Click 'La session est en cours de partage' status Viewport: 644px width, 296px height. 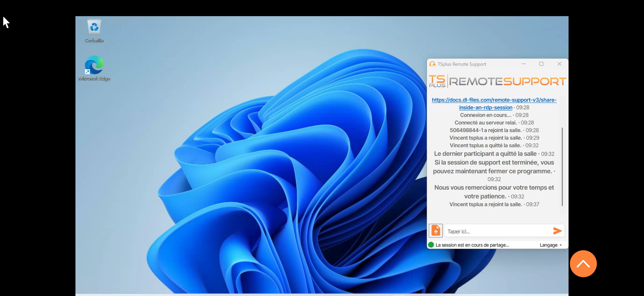(x=472, y=245)
